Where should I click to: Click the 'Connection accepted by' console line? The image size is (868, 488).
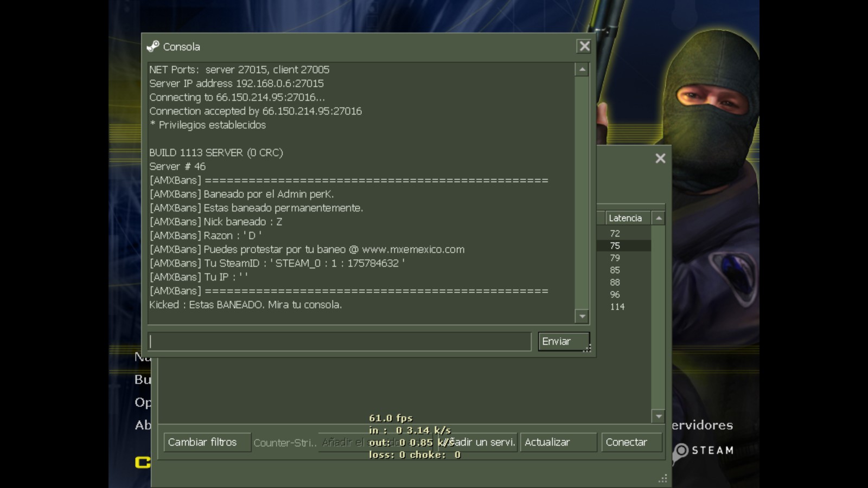pos(256,111)
